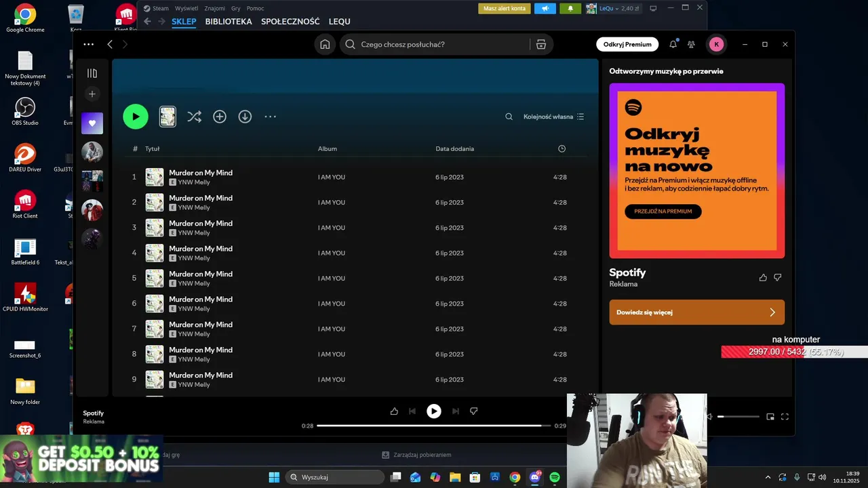The image size is (868, 488).
Task: Play the playlist with the green play button
Action: point(136,117)
